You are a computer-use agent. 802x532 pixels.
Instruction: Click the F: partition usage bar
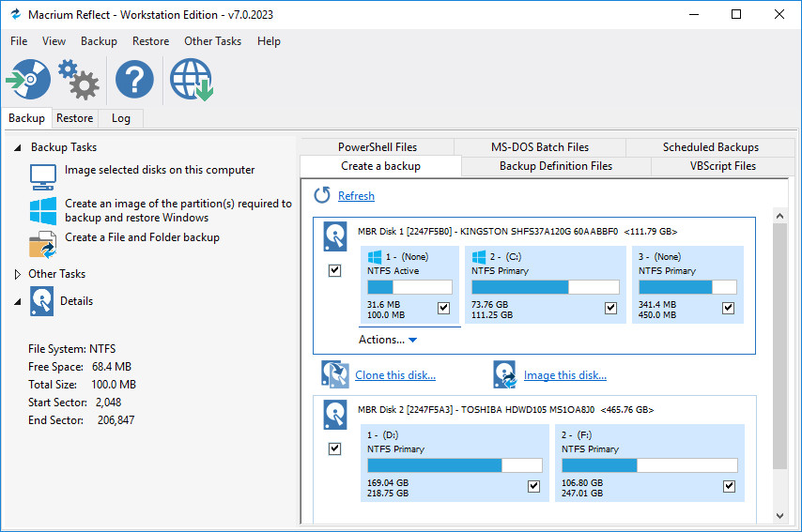click(x=650, y=465)
